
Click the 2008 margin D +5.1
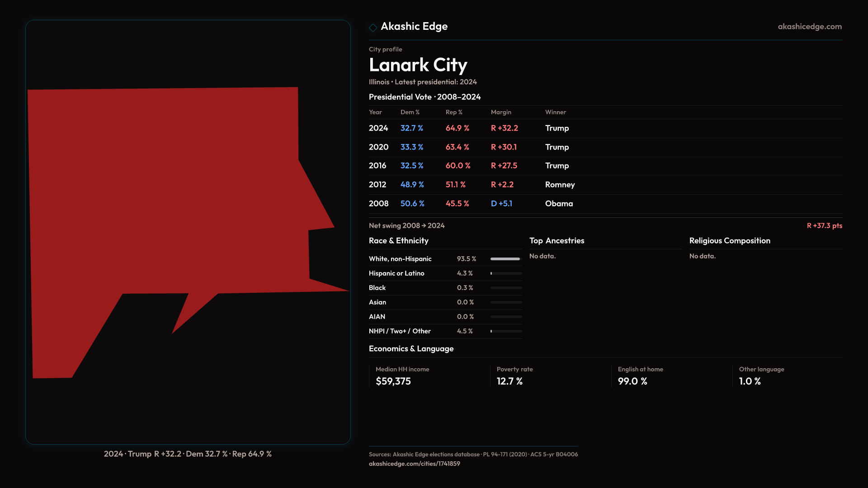pos(501,204)
